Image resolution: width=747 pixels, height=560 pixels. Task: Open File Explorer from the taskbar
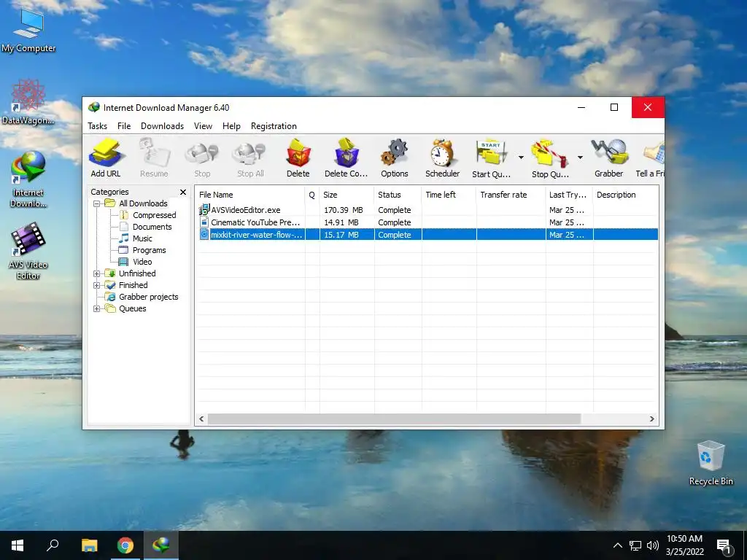pos(89,545)
